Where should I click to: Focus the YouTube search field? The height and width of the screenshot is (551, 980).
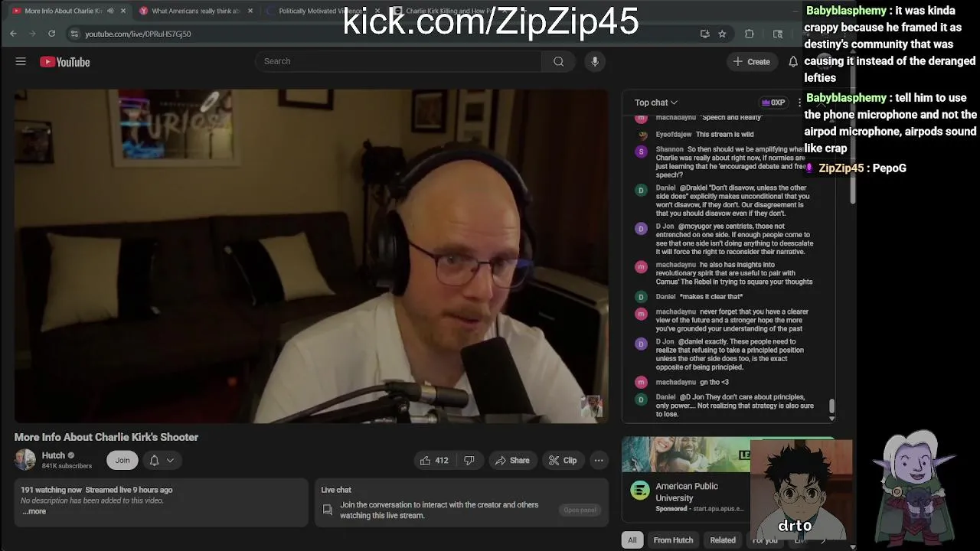(x=398, y=61)
